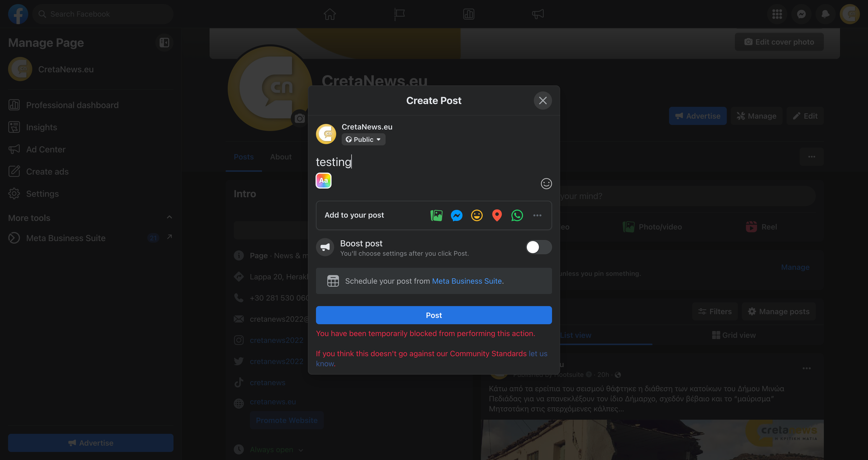The width and height of the screenshot is (868, 460).
Task: Open emoji picker in post text area
Action: (546, 183)
